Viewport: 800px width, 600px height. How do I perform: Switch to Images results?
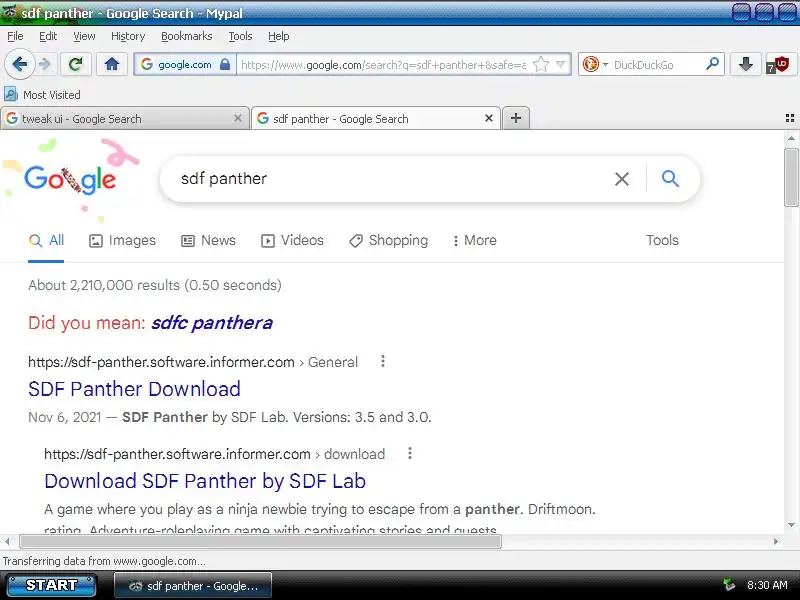(x=122, y=240)
